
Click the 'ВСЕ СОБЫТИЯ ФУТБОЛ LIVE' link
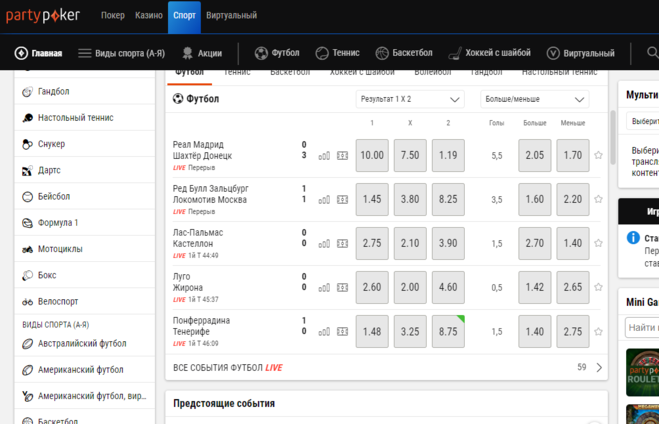[x=228, y=368]
